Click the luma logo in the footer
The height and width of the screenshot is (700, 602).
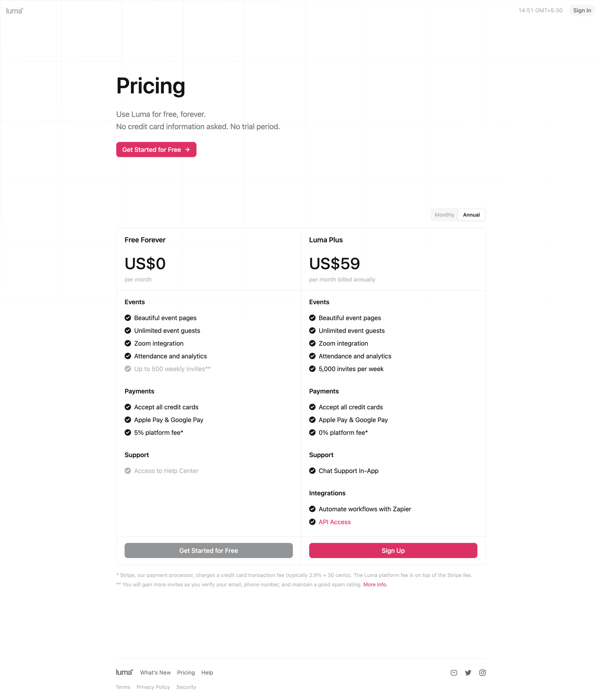click(124, 672)
